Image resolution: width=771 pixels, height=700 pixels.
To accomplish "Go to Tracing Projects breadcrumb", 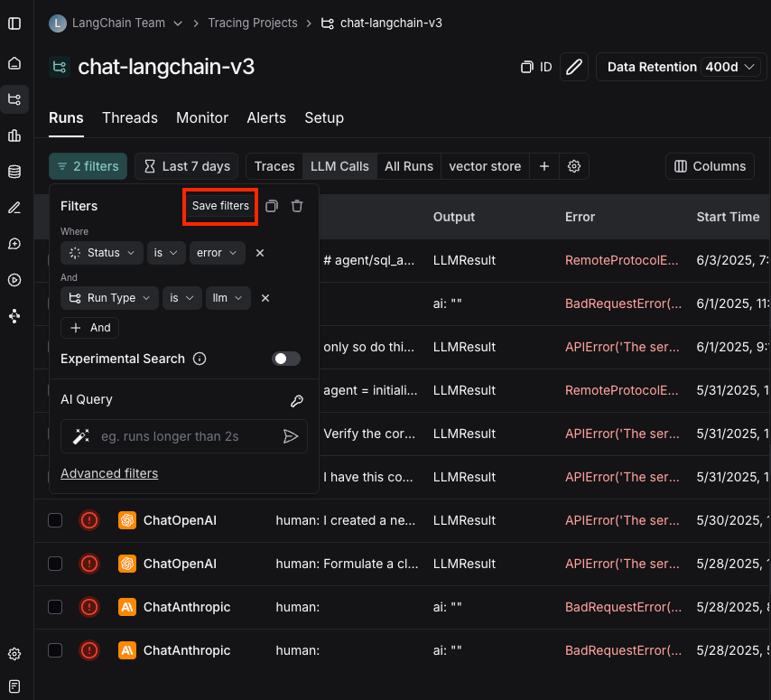I will click(252, 23).
